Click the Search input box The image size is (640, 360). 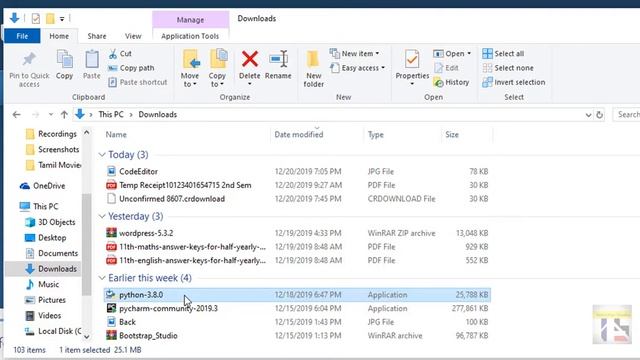pyautogui.click(x=627, y=115)
